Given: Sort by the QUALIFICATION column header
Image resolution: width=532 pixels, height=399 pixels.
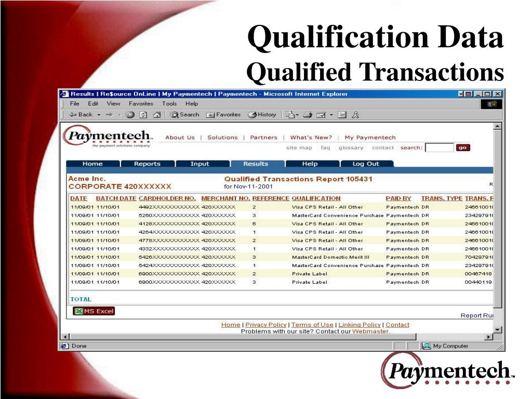Looking at the screenshot, I should click(x=316, y=198).
